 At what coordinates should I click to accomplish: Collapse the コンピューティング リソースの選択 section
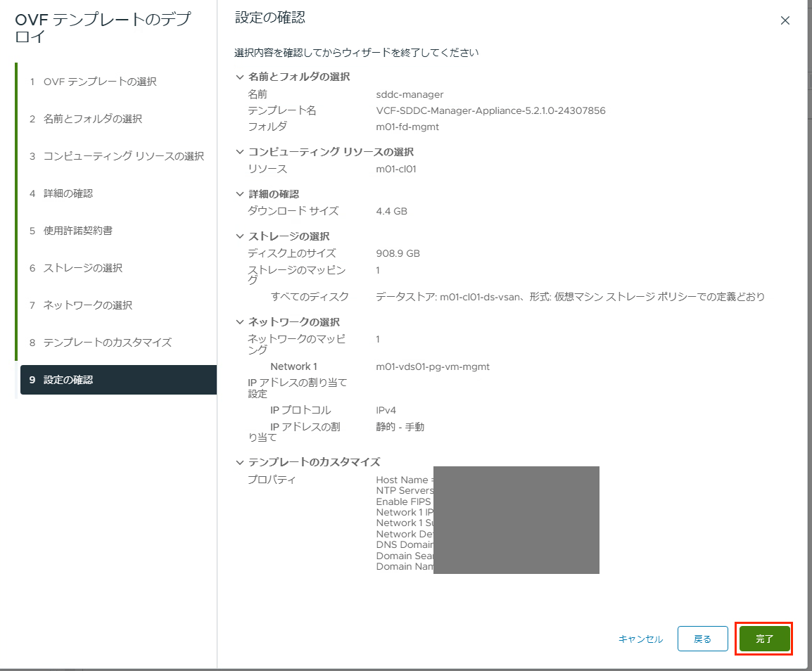click(239, 152)
